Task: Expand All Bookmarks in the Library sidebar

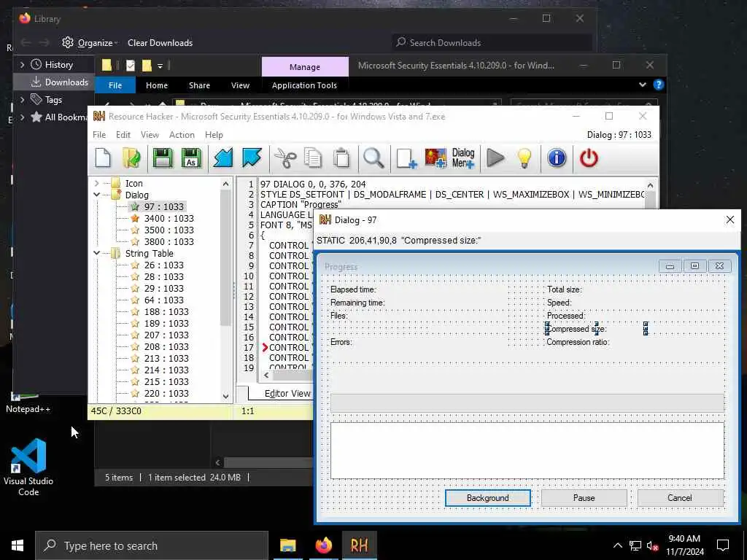Action: tap(22, 117)
